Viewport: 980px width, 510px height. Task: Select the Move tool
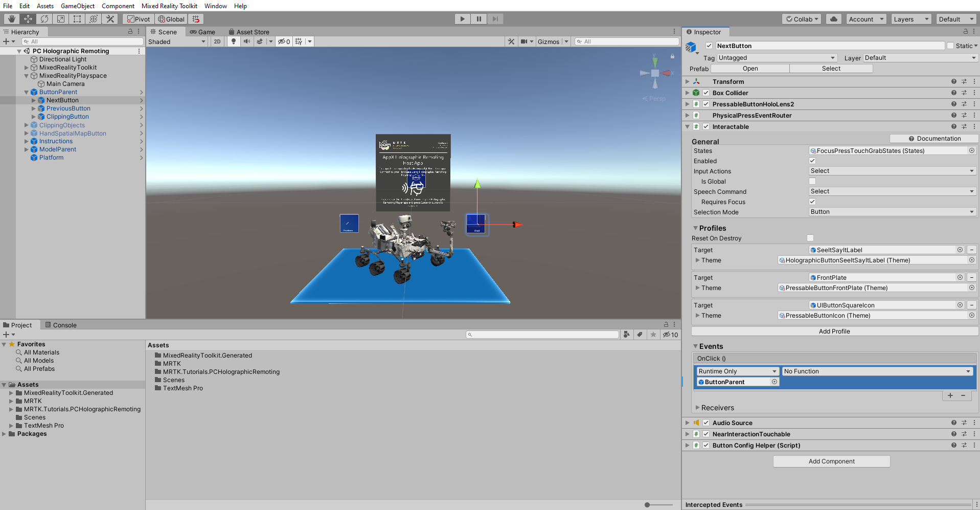point(28,19)
